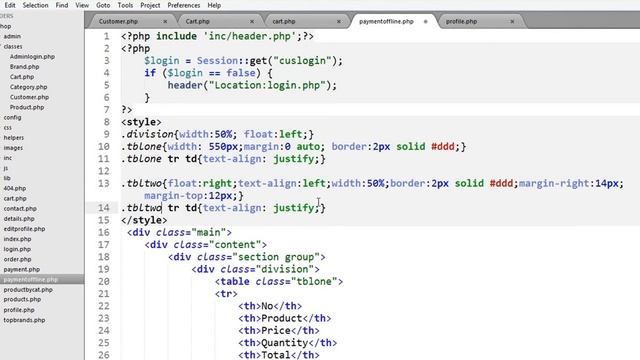
Task: Open Adminlogin.php from classes folder
Action: [32, 57]
